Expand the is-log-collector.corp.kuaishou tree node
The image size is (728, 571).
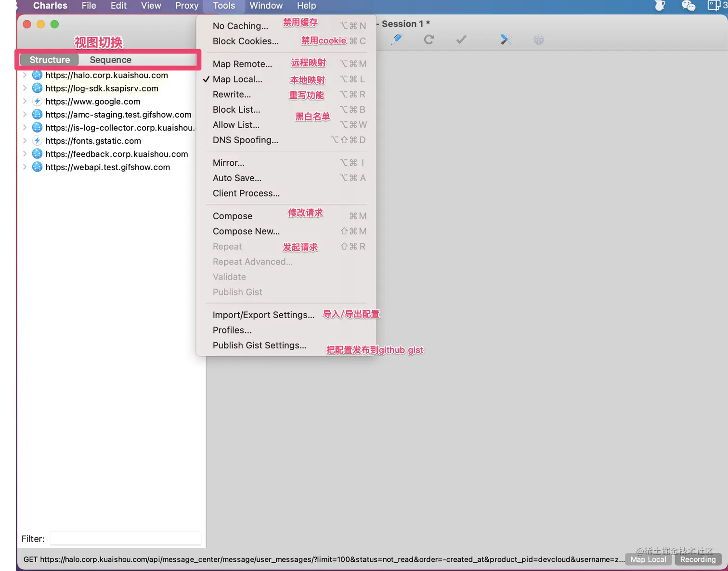click(x=25, y=127)
